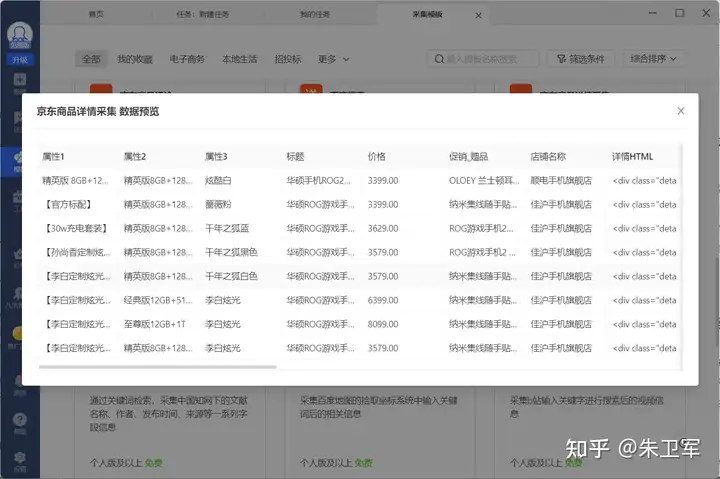The height and width of the screenshot is (479, 720).
Task: Select the 千年之狐白色 cell
Action: [x=231, y=276]
